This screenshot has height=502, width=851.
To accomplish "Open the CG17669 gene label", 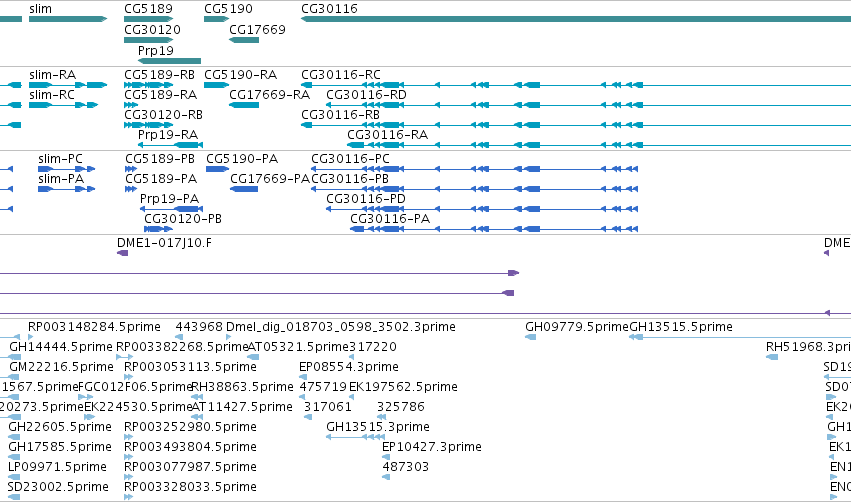I will pos(257,29).
